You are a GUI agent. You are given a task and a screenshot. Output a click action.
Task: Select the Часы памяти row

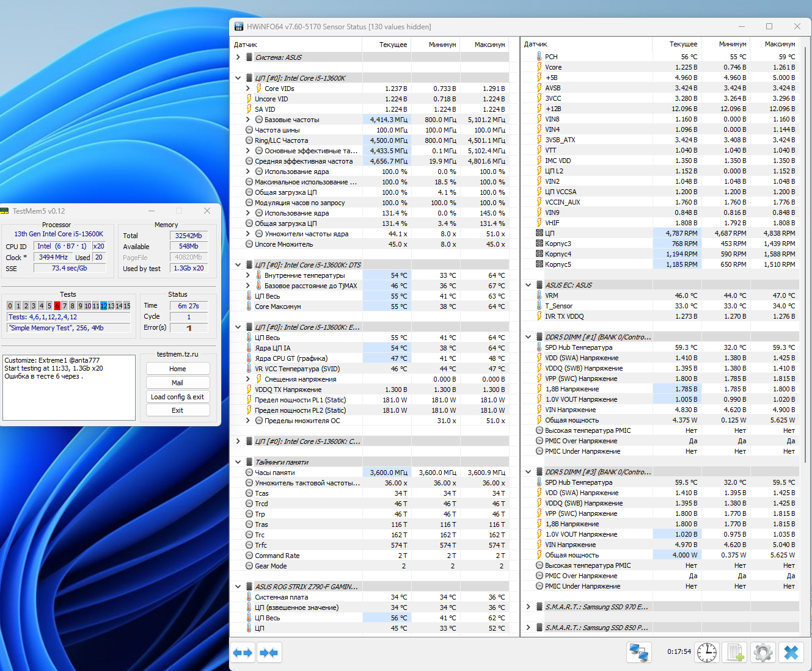[371, 473]
